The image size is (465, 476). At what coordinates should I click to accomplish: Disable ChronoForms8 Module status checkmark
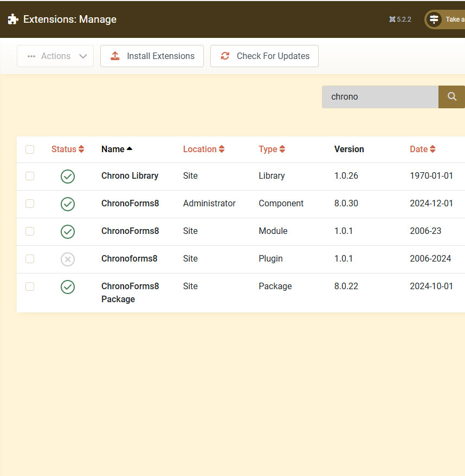pos(68,232)
